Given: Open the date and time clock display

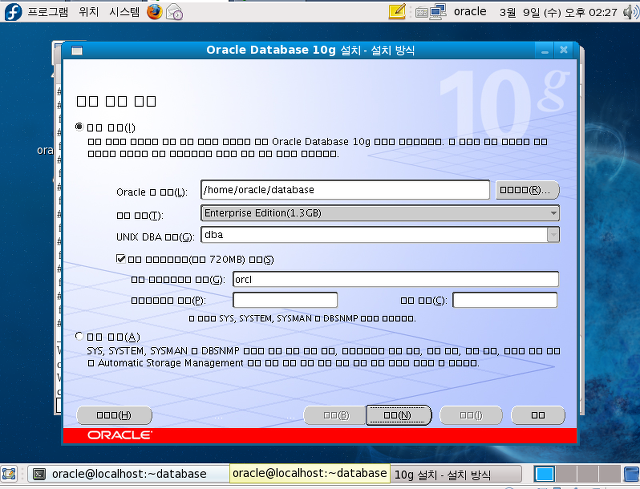Looking at the screenshot, I should 558,12.
